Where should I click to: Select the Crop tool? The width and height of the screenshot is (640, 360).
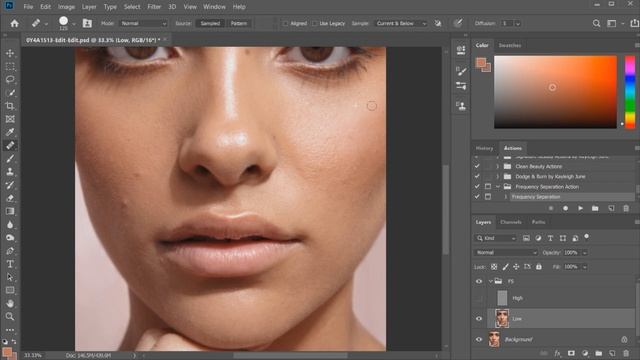coord(10,106)
